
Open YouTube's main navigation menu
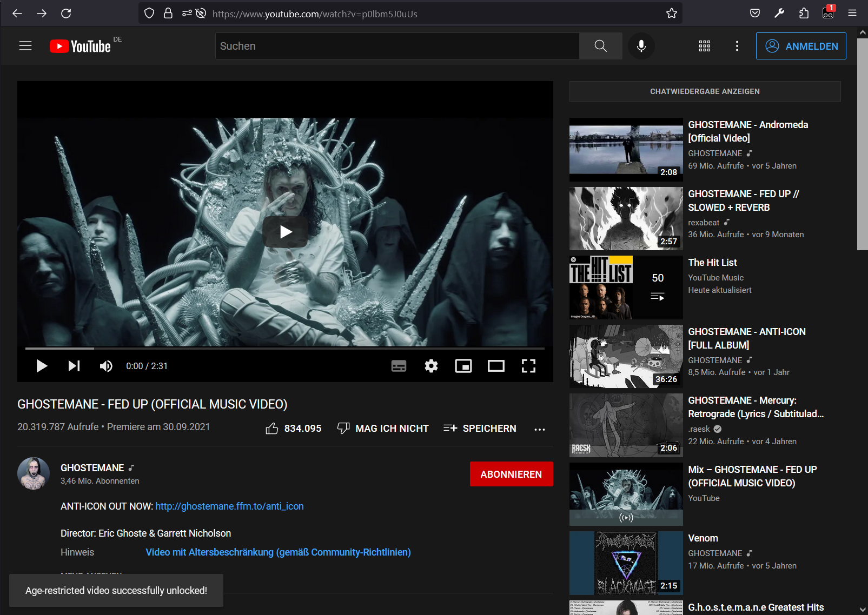click(x=25, y=46)
